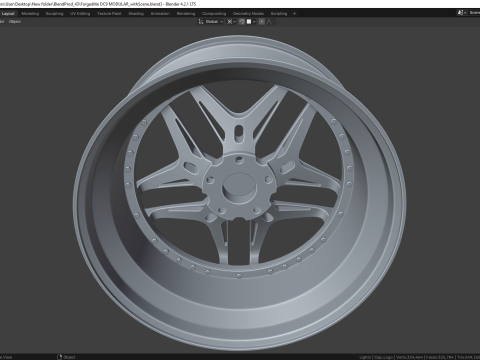Switch to the UV Editing workspace
480x360 pixels.
pos(80,14)
